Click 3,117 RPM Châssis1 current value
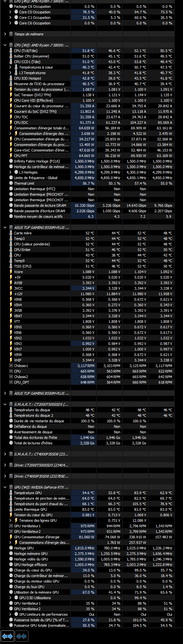The image size is (183, 644). pyautogui.click(x=86, y=366)
